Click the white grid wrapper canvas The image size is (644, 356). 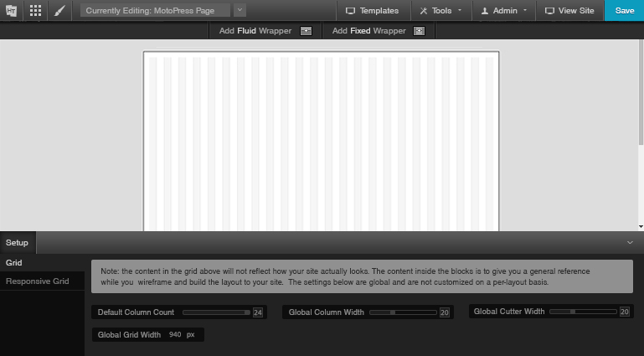[x=322, y=142]
